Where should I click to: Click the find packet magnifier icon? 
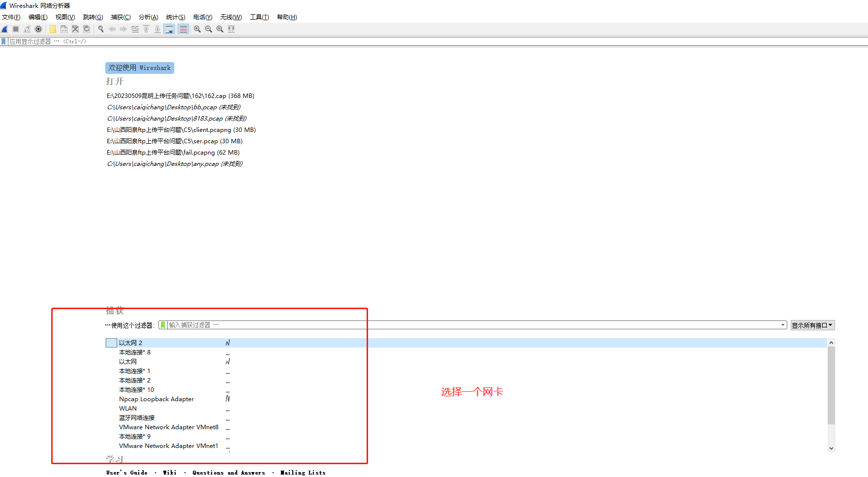pyautogui.click(x=101, y=29)
